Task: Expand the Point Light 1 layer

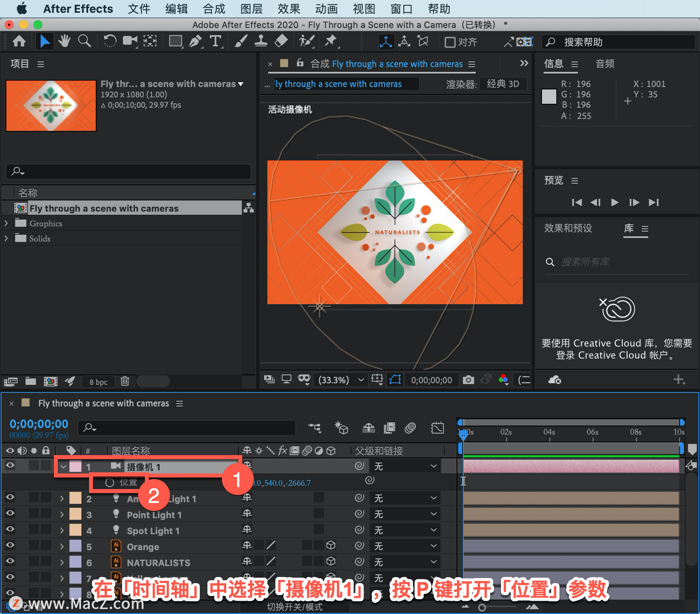Action: pyautogui.click(x=61, y=515)
